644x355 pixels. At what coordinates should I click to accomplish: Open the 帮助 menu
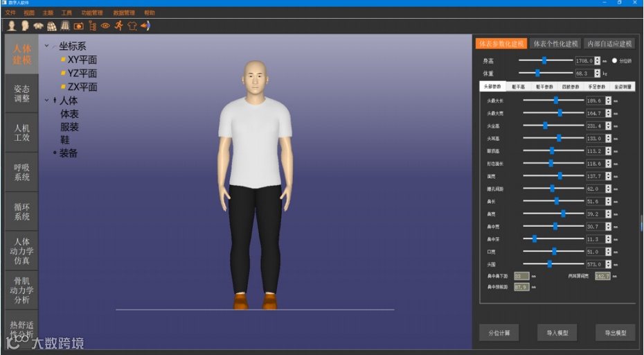(x=150, y=12)
